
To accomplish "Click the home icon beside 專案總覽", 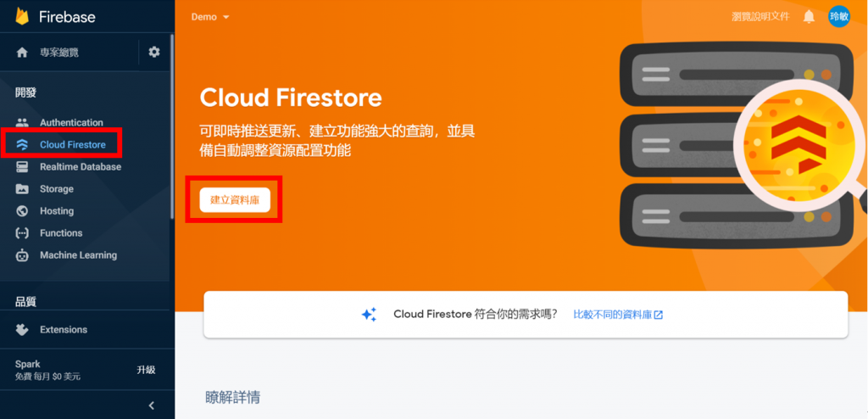I will pyautogui.click(x=22, y=53).
